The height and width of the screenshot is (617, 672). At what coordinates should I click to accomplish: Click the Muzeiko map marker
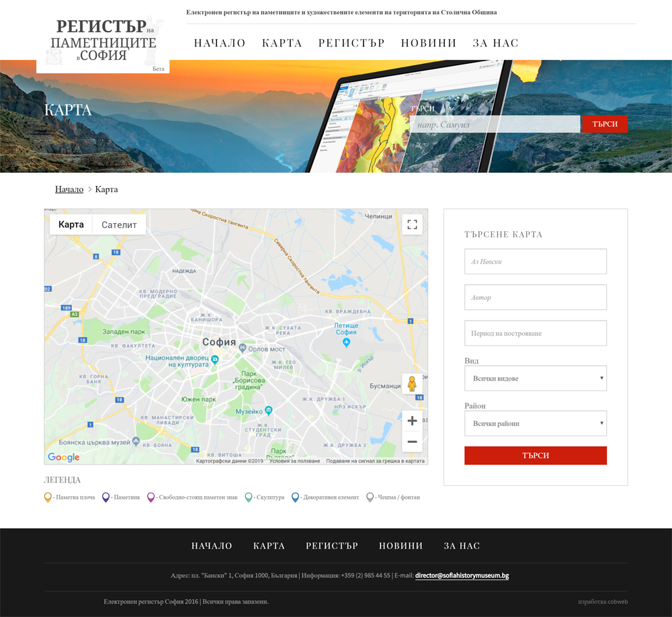(268, 411)
